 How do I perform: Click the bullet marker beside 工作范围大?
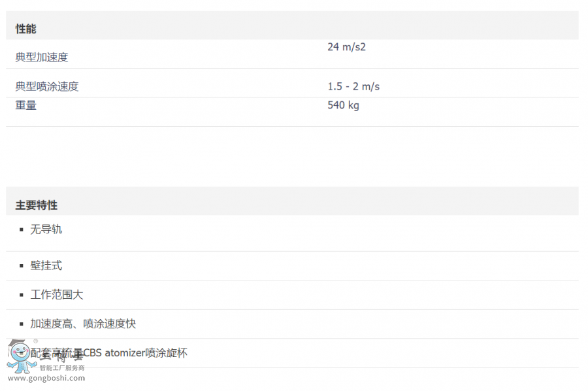pos(22,296)
